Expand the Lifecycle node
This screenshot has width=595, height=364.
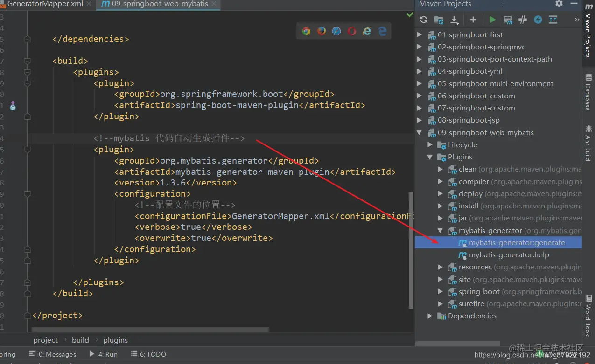pos(430,145)
